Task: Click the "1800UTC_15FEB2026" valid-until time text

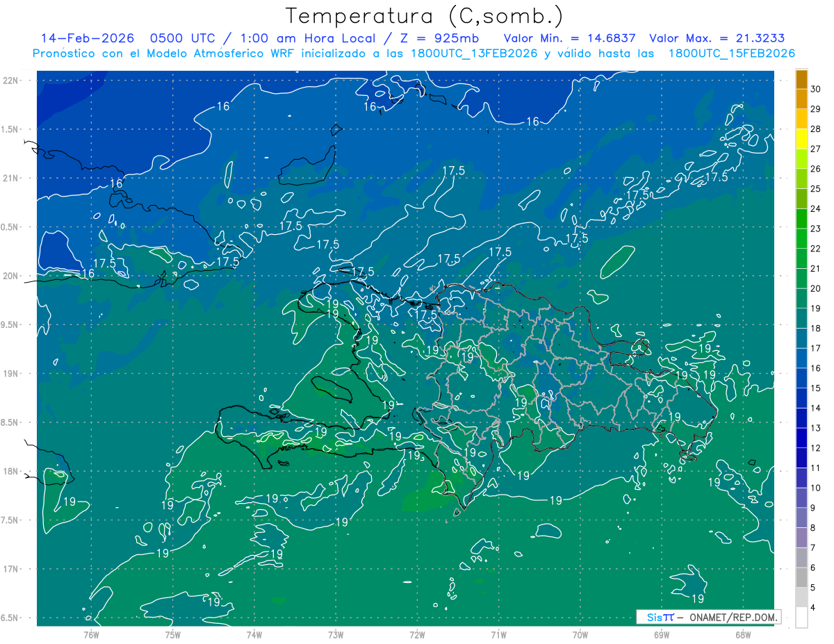Action: pos(731,53)
